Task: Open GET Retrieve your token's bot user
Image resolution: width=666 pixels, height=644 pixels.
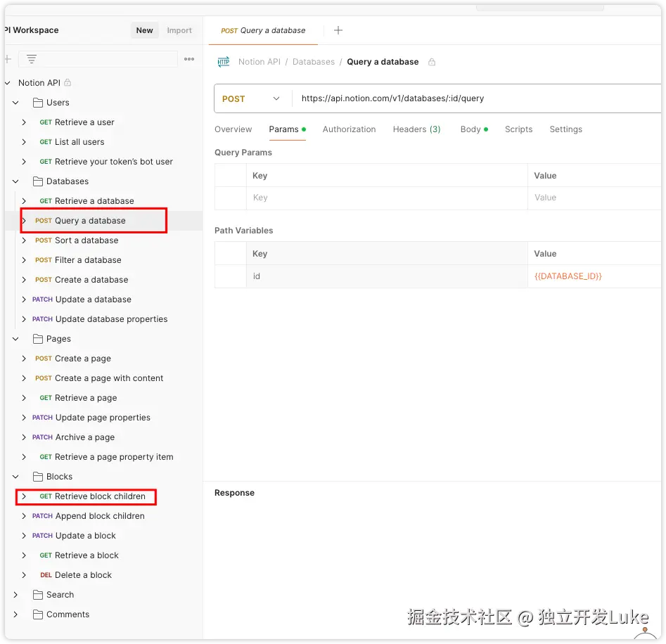Action: [x=106, y=162]
